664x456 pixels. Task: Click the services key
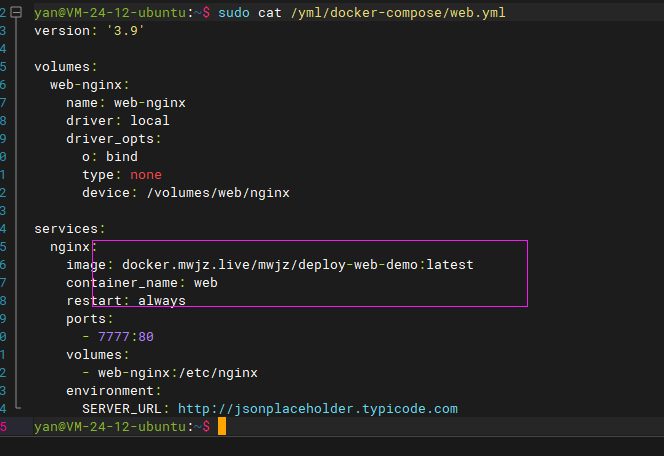(66, 229)
